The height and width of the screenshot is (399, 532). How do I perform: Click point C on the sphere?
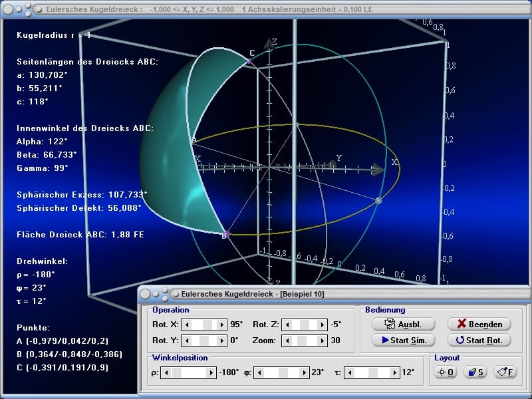coord(249,61)
